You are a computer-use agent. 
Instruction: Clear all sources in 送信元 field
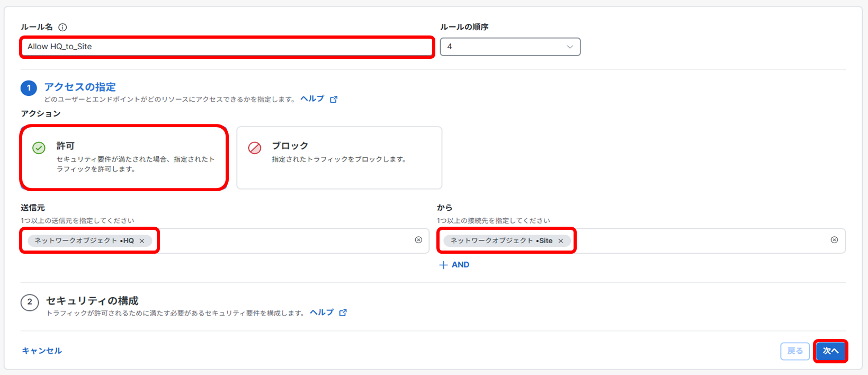pyautogui.click(x=418, y=240)
